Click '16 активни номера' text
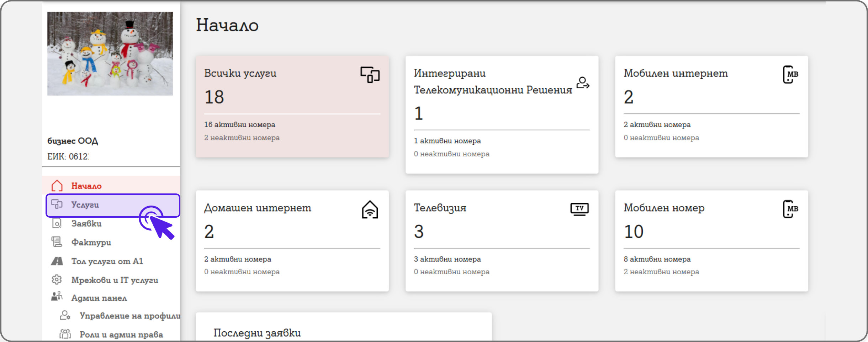 pyautogui.click(x=240, y=125)
